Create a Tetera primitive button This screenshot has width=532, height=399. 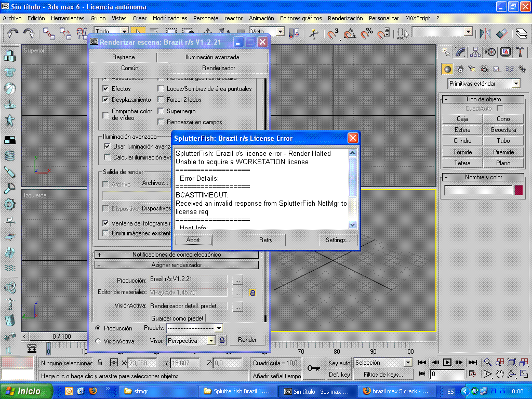[x=462, y=163]
